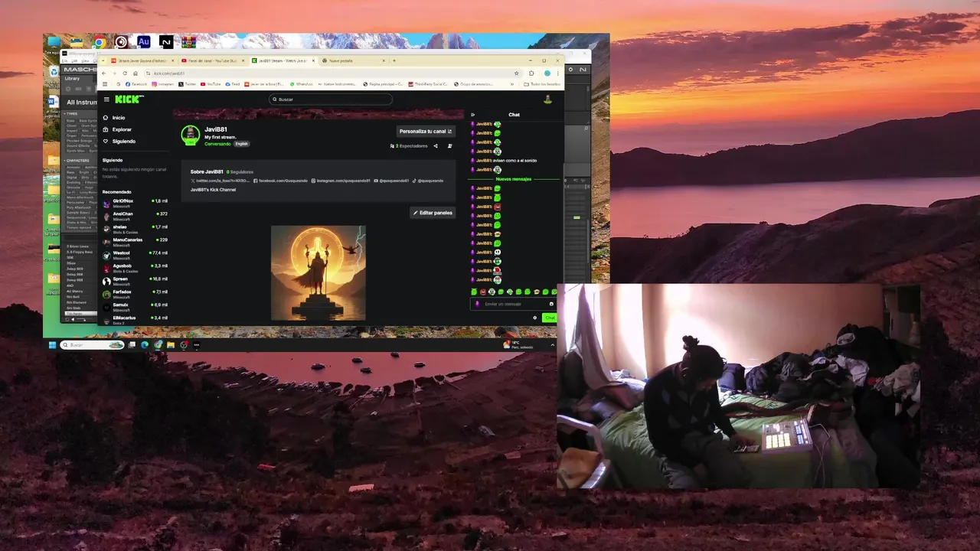Open the facebook.com/Qusqueando channel link

(280, 181)
